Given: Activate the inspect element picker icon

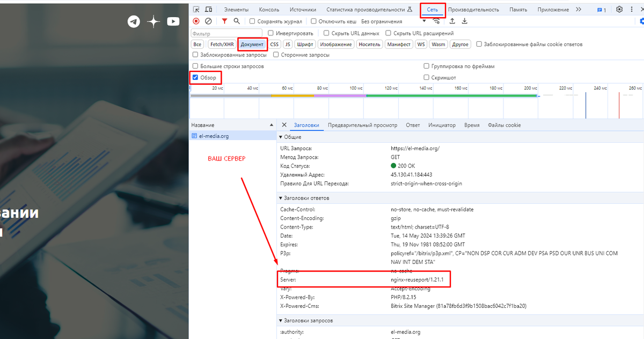Looking at the screenshot, I should 196,10.
